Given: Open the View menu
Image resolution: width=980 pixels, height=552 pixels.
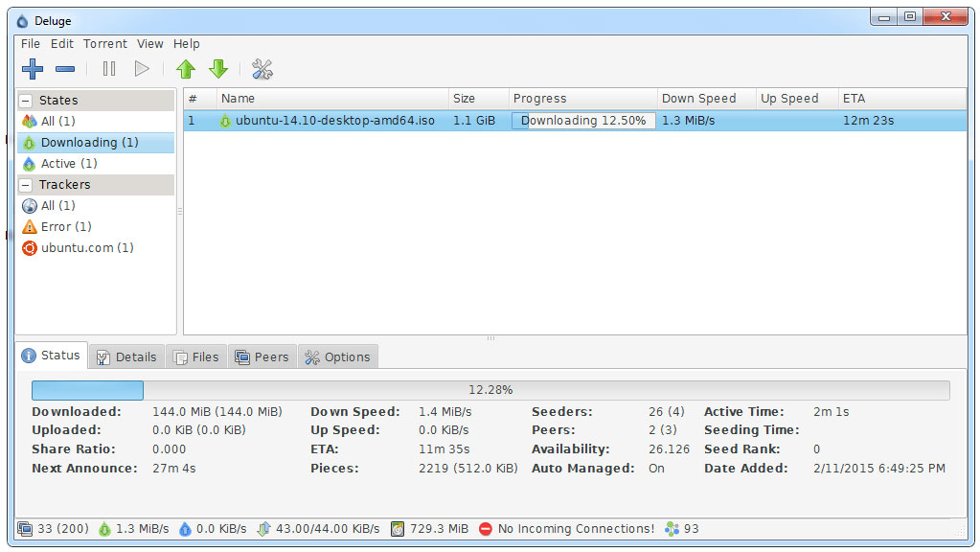Looking at the screenshot, I should pos(150,44).
